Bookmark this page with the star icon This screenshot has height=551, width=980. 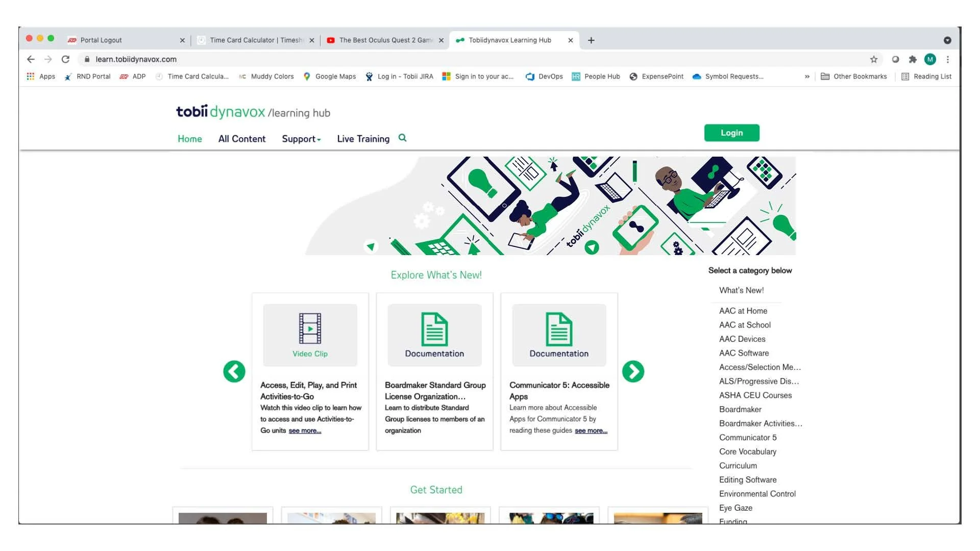(874, 59)
